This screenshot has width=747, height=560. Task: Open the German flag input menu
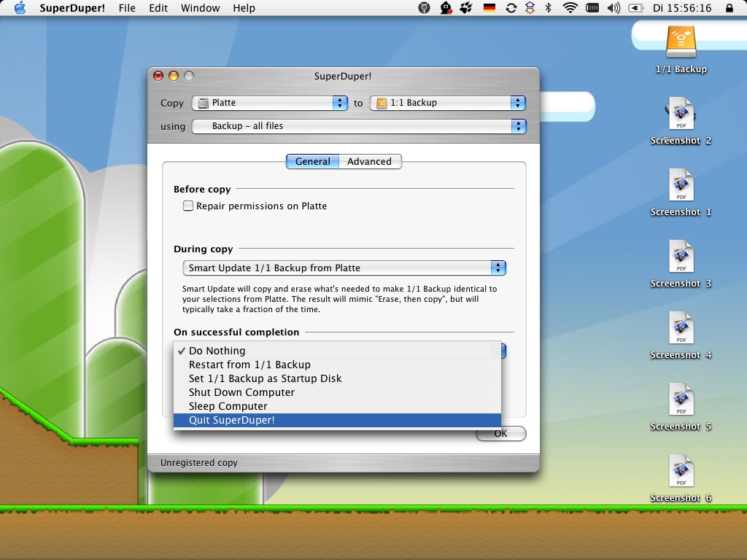coord(489,8)
